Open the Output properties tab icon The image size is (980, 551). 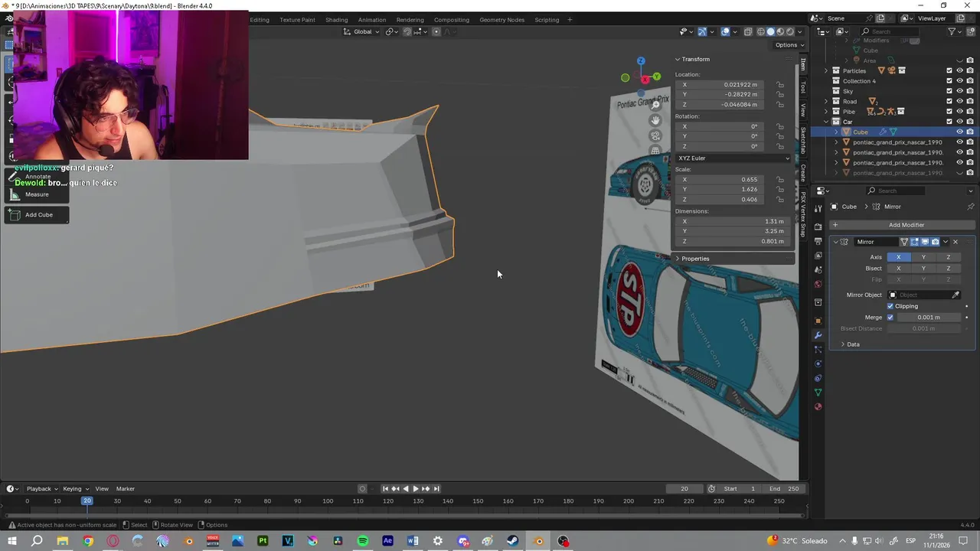818,241
